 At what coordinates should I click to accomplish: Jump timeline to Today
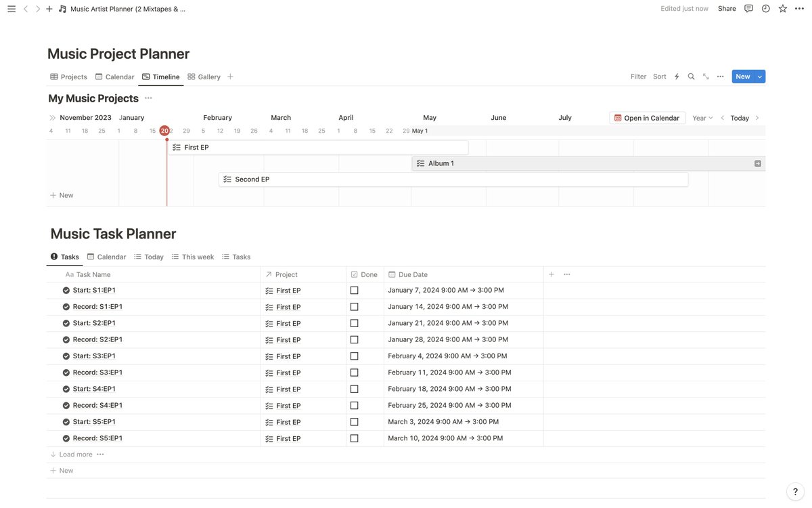pyautogui.click(x=740, y=118)
